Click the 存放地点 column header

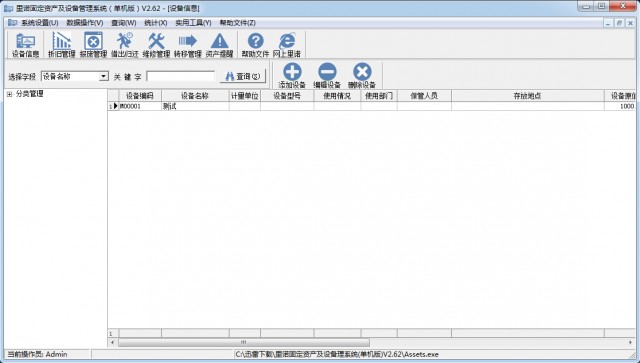point(528,96)
